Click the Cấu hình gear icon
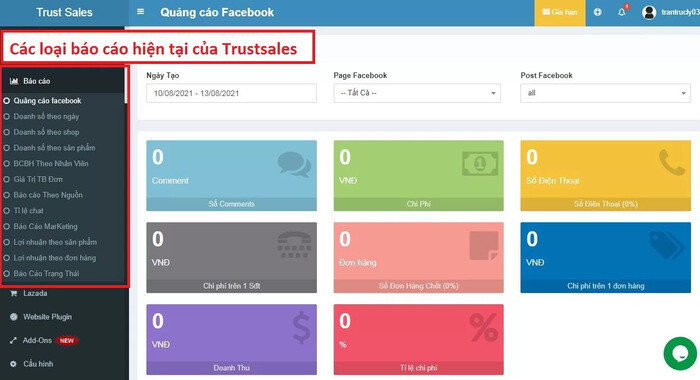The width and height of the screenshot is (700, 380). coord(13,364)
